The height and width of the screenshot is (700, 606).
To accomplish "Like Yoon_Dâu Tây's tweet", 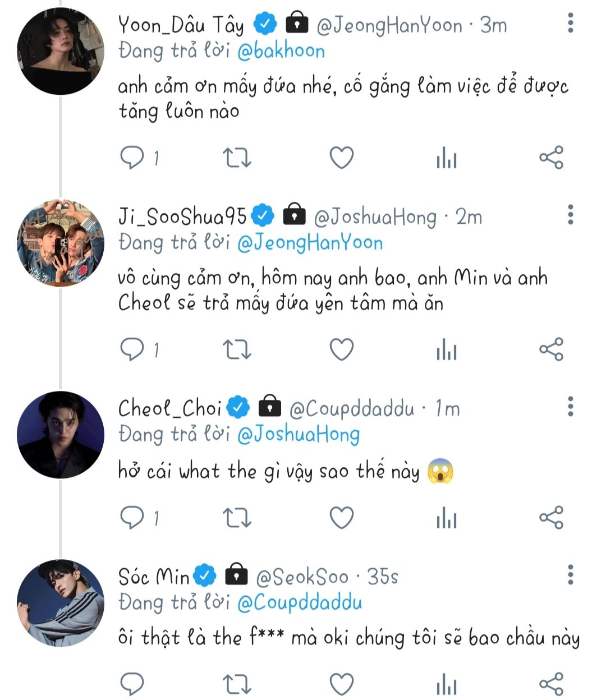I will (x=341, y=158).
